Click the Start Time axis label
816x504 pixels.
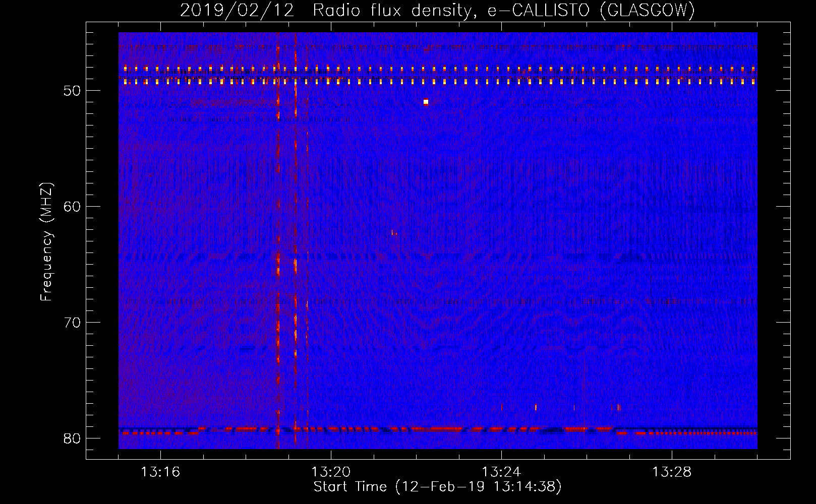pyautogui.click(x=437, y=487)
